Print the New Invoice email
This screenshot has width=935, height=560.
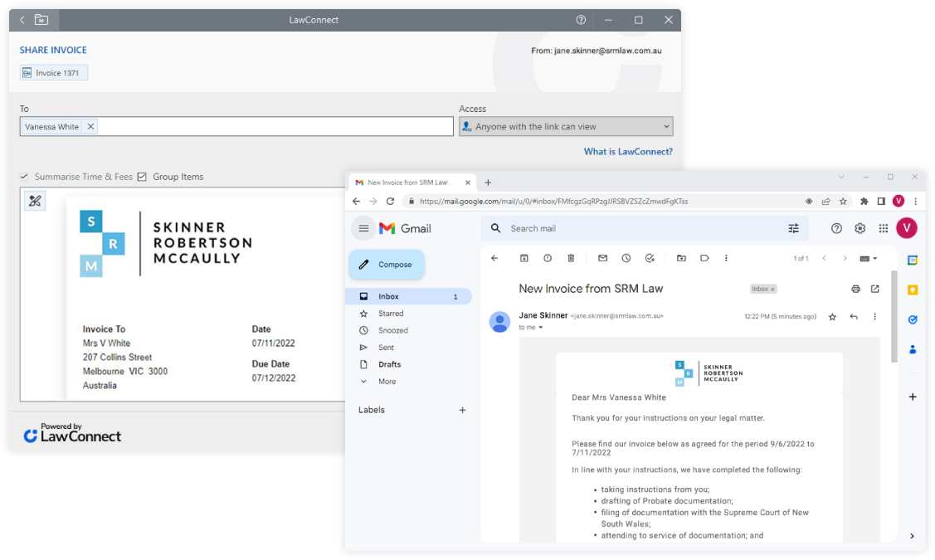point(856,289)
